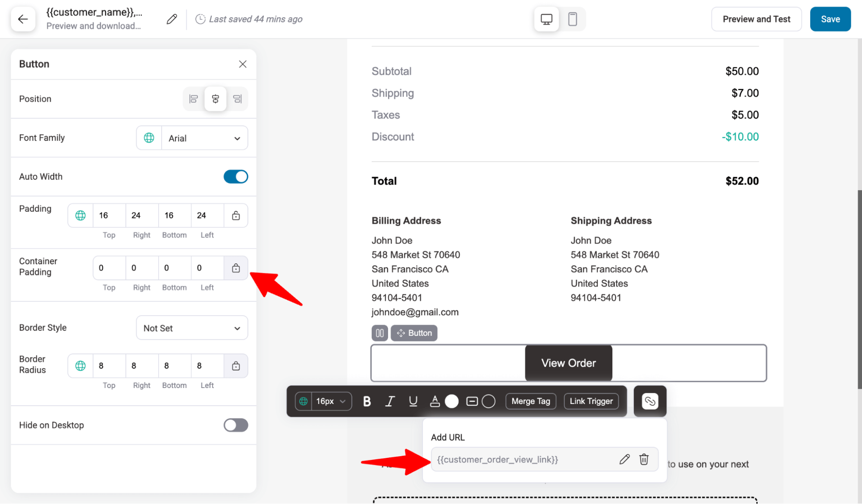Click the Bold formatting icon
This screenshot has height=504, width=862.
pos(366,401)
